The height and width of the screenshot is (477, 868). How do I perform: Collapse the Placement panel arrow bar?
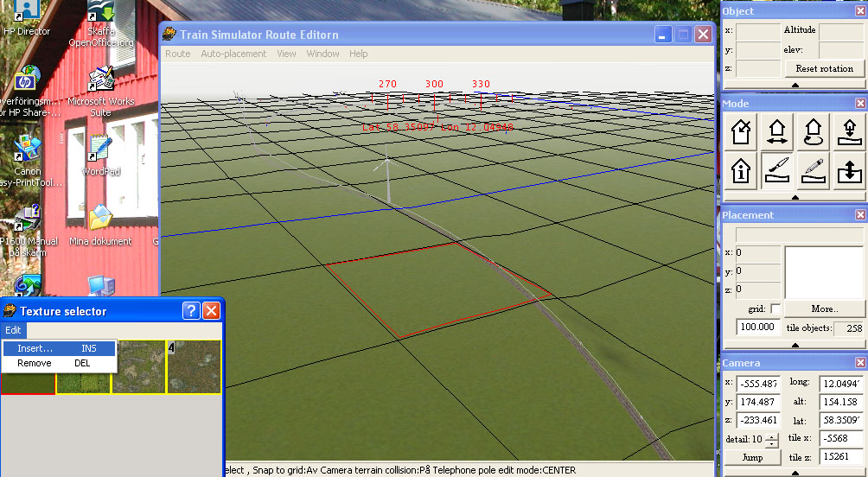tap(795, 345)
